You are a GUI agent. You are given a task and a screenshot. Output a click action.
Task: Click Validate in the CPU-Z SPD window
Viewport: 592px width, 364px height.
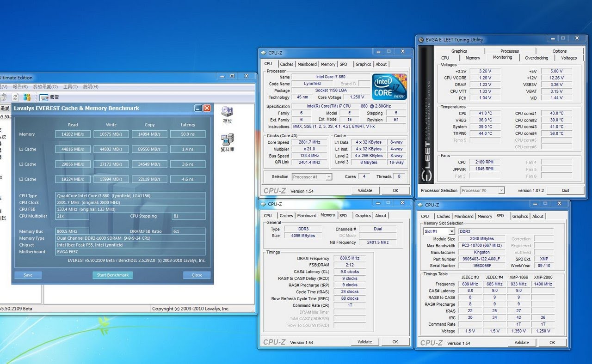(x=522, y=343)
